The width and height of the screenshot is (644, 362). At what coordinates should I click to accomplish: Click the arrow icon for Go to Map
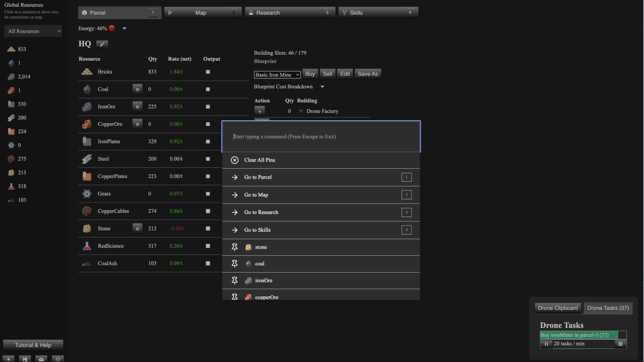(234, 195)
